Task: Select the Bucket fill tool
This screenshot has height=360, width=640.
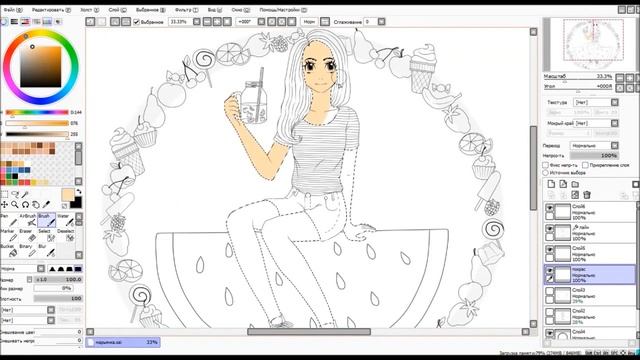Action: 9,251
